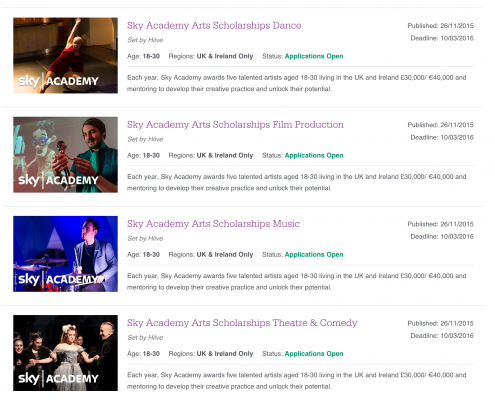Viewport: 495px width, 400px height.
Task: Click the theatre performers thumbnail
Action: click(65, 353)
